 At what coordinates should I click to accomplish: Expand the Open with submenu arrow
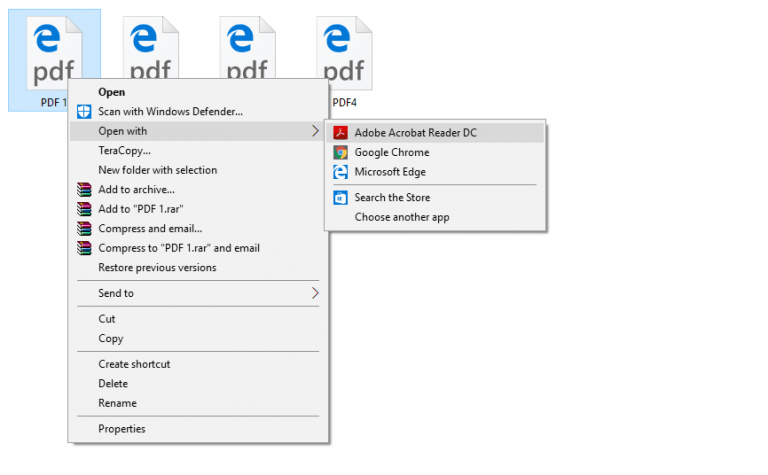pos(315,131)
